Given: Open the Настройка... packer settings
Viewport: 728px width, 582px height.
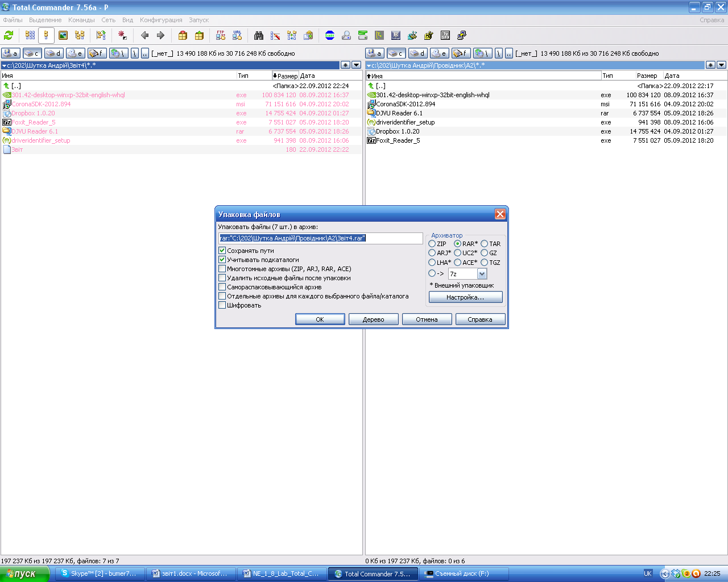Looking at the screenshot, I should pos(466,297).
